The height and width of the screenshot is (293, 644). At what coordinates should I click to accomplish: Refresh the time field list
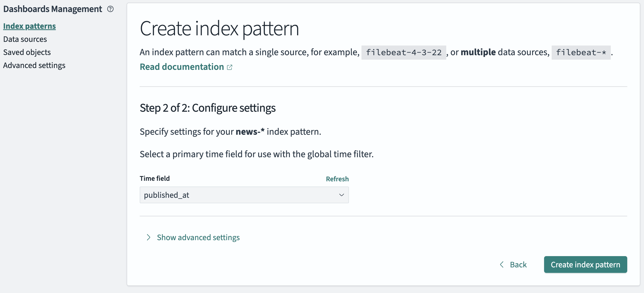(337, 179)
